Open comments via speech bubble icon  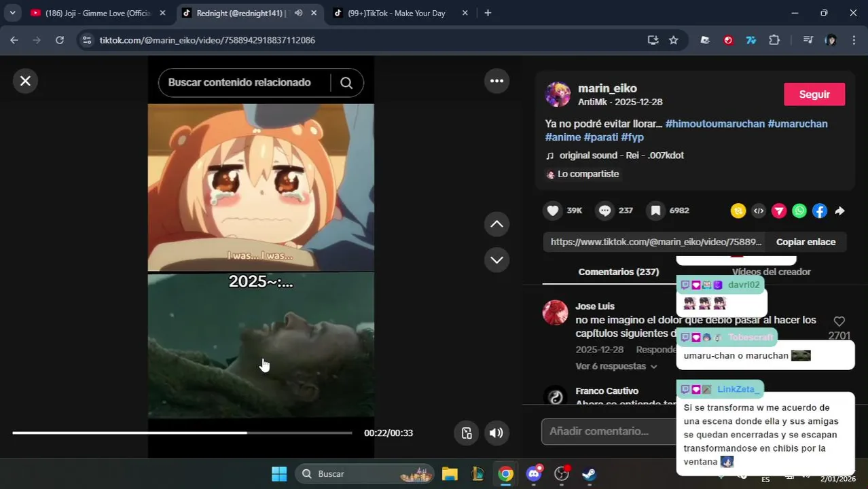[604, 211]
